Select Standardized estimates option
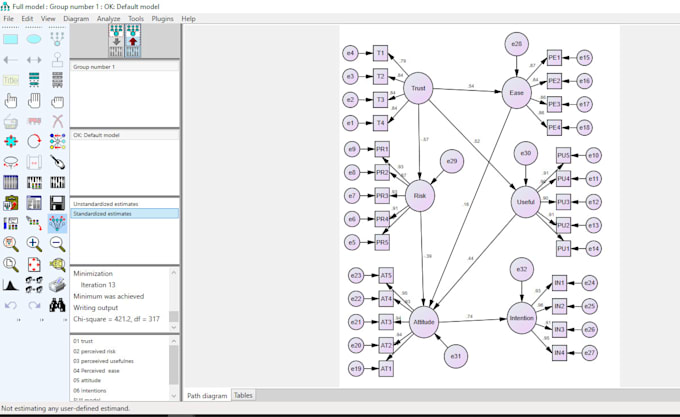 click(x=124, y=214)
